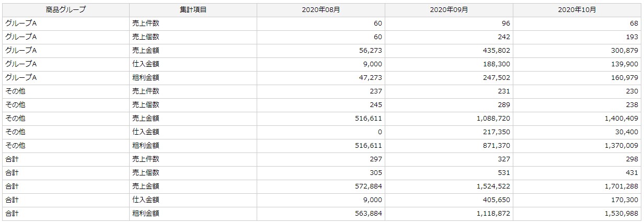Select グループA 売上件数 cell for 2020年08月
644x223 pixels.
click(x=377, y=24)
